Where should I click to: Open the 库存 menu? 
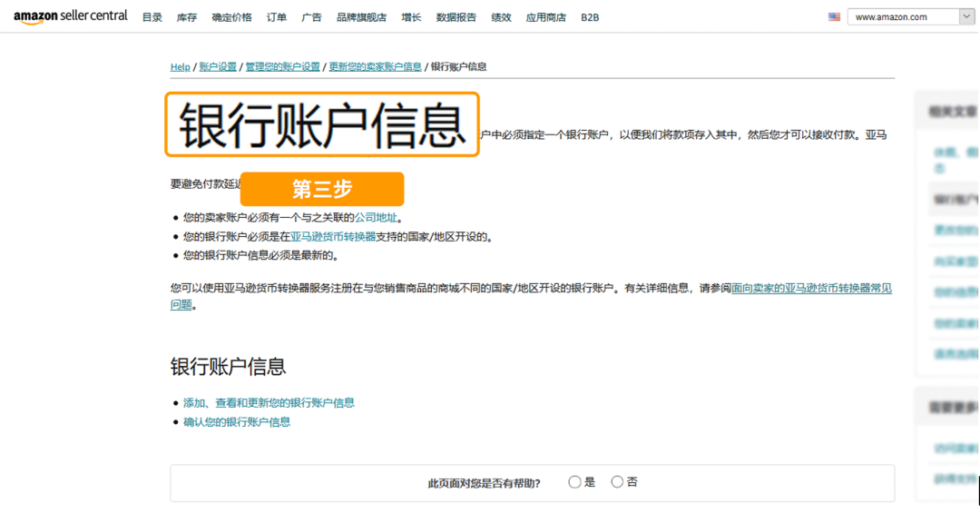[187, 17]
